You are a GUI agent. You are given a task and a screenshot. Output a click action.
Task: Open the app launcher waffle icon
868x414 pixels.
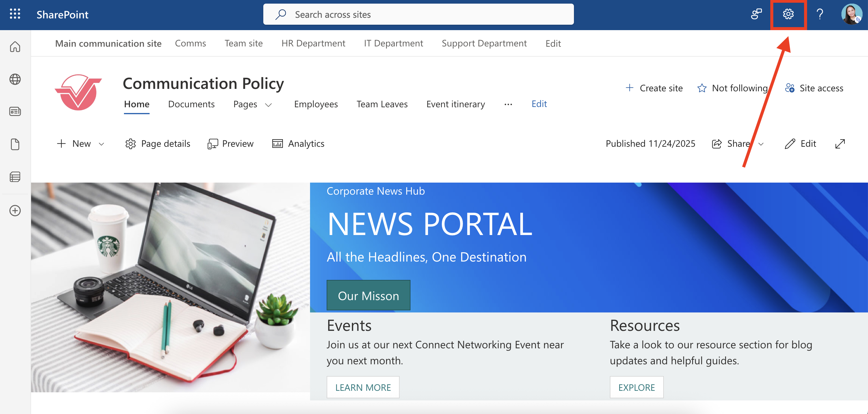15,14
